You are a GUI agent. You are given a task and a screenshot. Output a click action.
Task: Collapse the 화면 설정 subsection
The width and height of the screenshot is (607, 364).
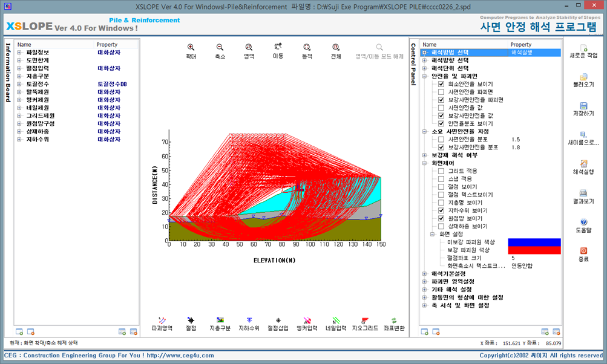433,234
